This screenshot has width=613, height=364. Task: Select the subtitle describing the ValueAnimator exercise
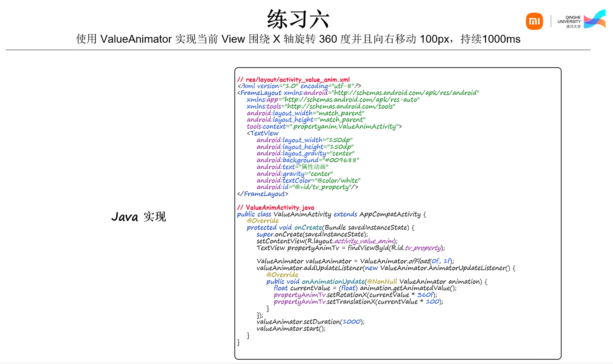(298, 39)
